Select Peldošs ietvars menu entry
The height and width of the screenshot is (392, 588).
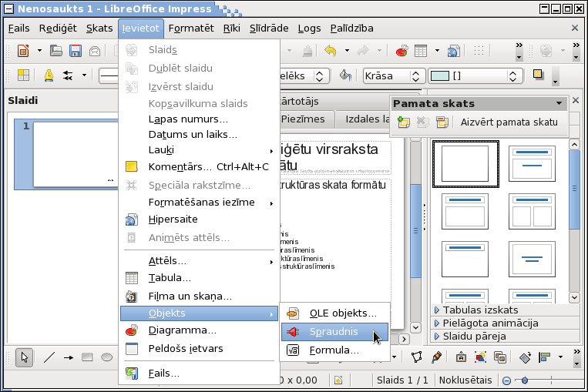pyautogui.click(x=199, y=349)
